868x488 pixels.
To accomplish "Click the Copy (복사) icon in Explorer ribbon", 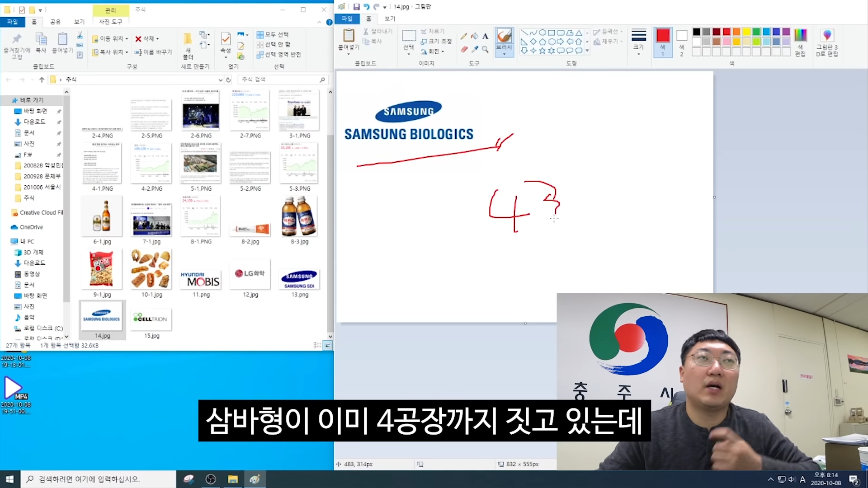I will coord(41,39).
